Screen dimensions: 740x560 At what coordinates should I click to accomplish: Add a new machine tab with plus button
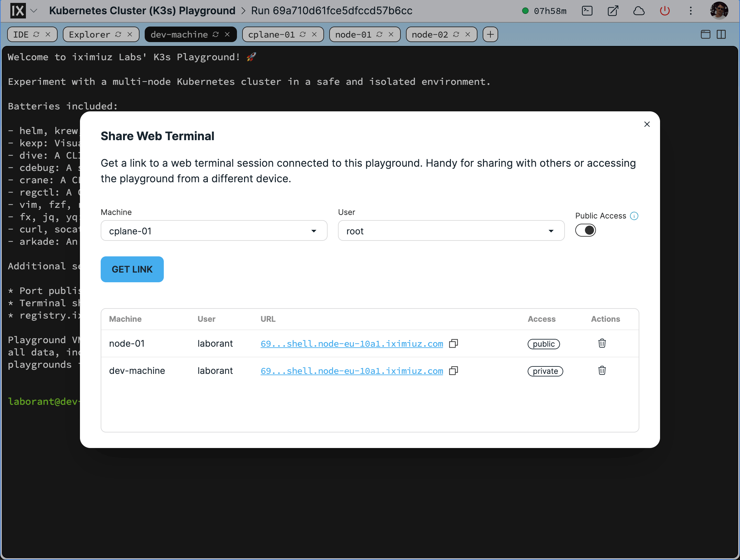[x=490, y=34]
